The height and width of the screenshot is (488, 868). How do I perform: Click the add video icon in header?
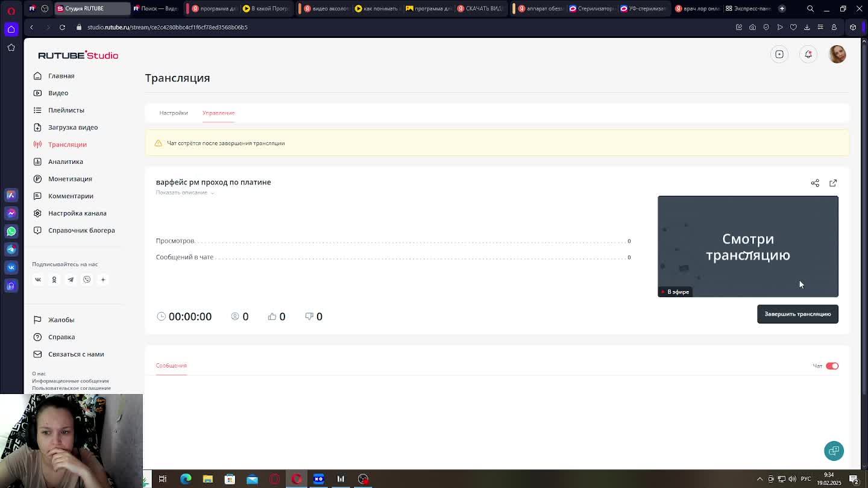pos(779,54)
